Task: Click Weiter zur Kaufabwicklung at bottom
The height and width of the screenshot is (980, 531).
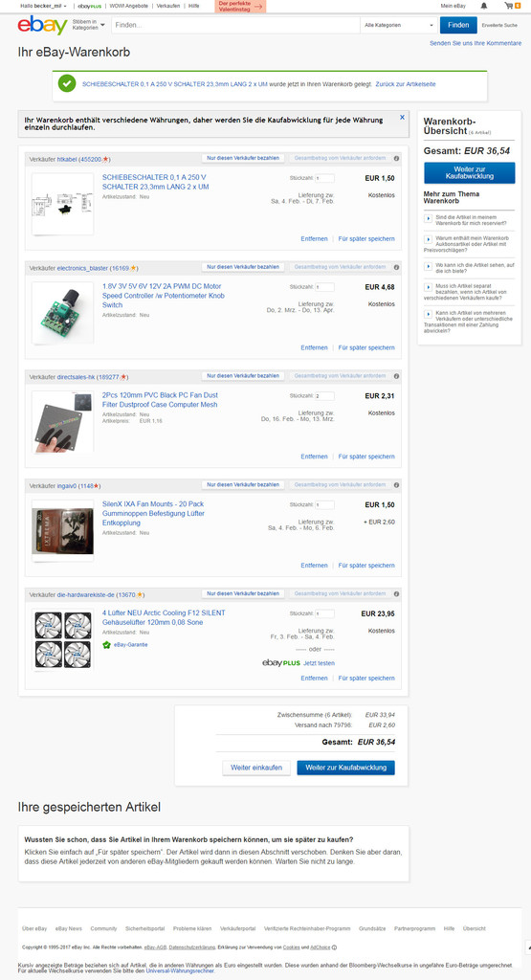Action: [x=345, y=768]
